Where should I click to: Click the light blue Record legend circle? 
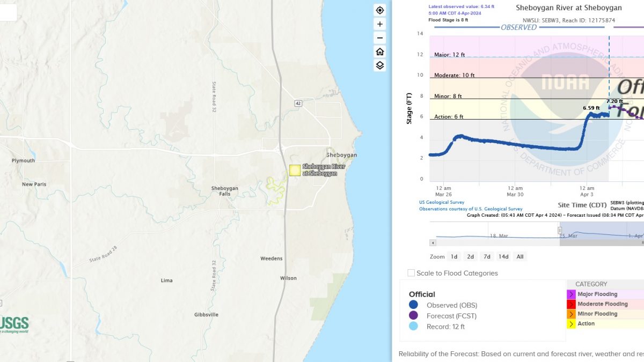click(413, 326)
